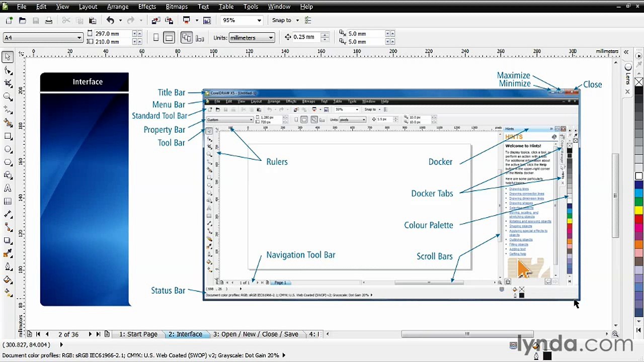This screenshot has height=362, width=644.
Task: Go to the first page
Action: (x=38, y=334)
